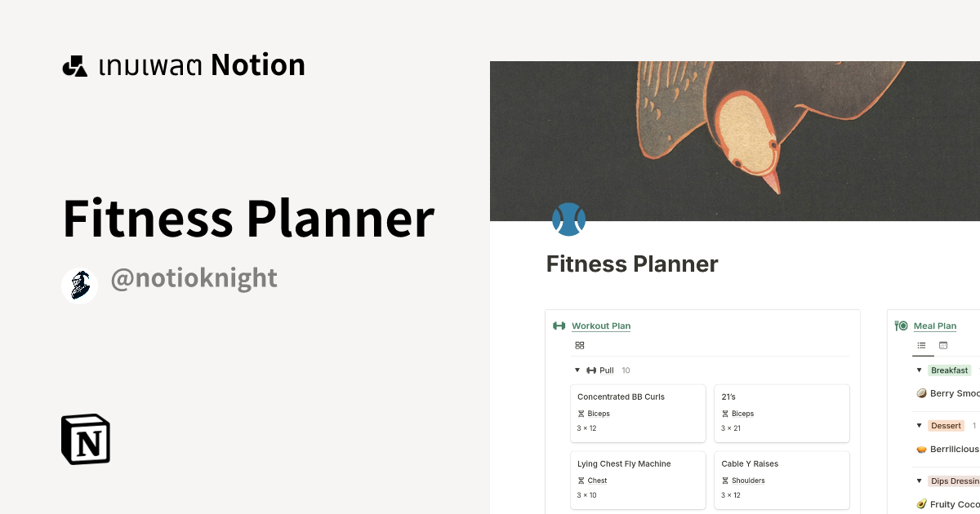Click the tennis ball page icon above Fitness Planner
The image size is (980, 514).
(x=569, y=219)
